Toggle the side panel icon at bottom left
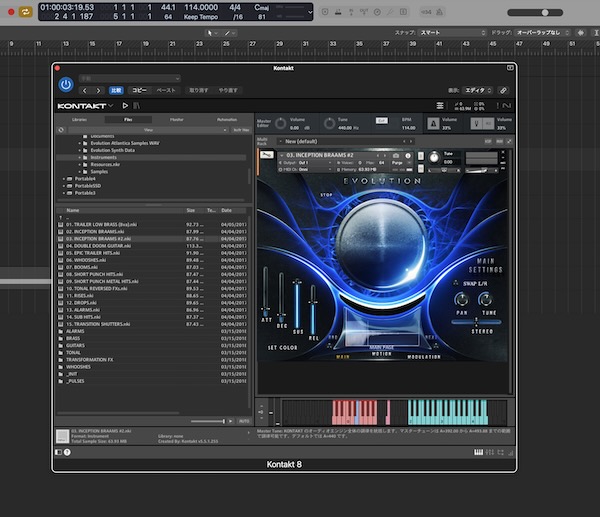This screenshot has width=600, height=517. [x=59, y=452]
